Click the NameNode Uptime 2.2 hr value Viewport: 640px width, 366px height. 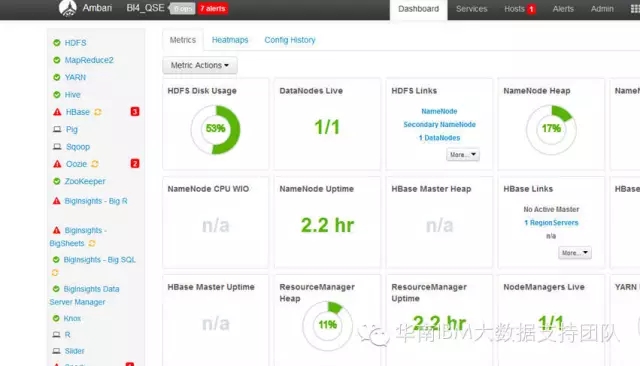click(x=327, y=225)
